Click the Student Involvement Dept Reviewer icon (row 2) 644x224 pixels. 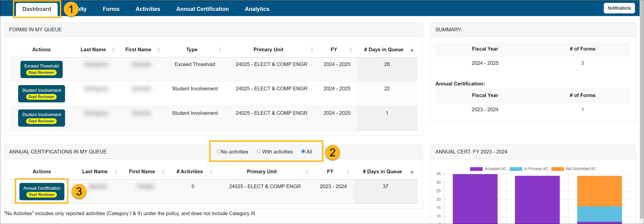(41, 91)
